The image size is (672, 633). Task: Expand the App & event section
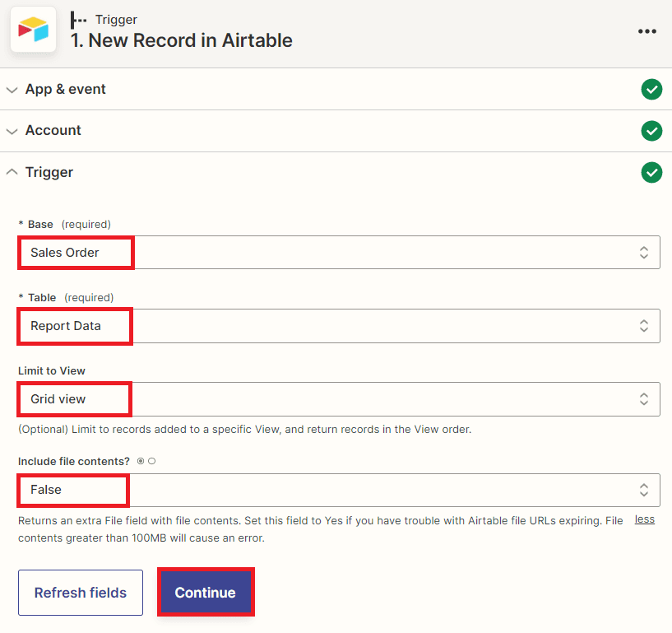coord(12,89)
